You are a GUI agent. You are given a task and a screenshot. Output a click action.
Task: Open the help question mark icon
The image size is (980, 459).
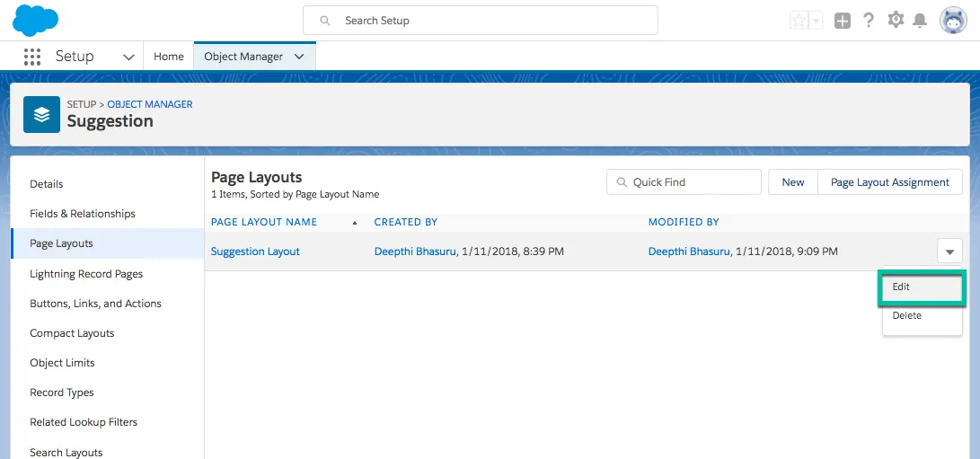point(869,20)
